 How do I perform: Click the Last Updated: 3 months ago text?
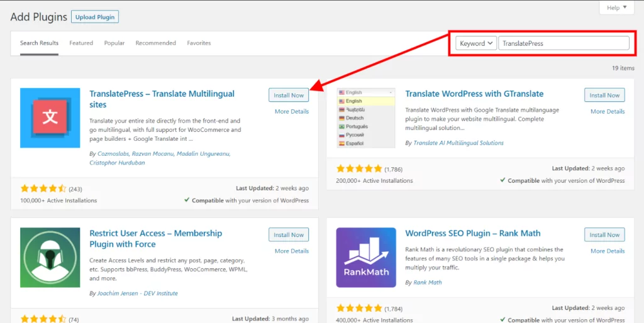click(270, 319)
